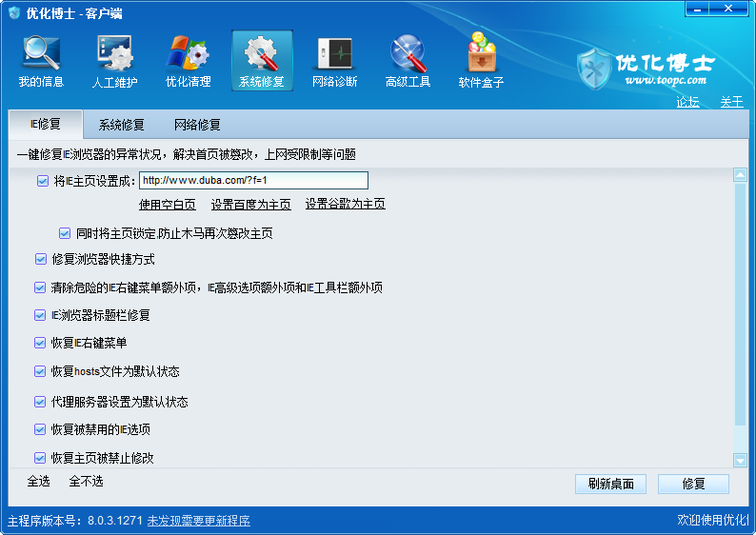Screen dimensions: 756x535
Task: Open the 软件盒子 box icon
Action: coord(481,52)
